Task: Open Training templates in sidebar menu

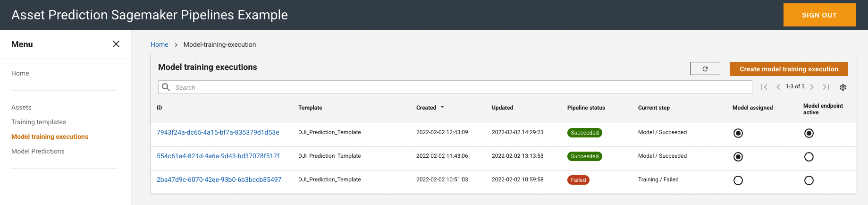Action: [x=39, y=122]
